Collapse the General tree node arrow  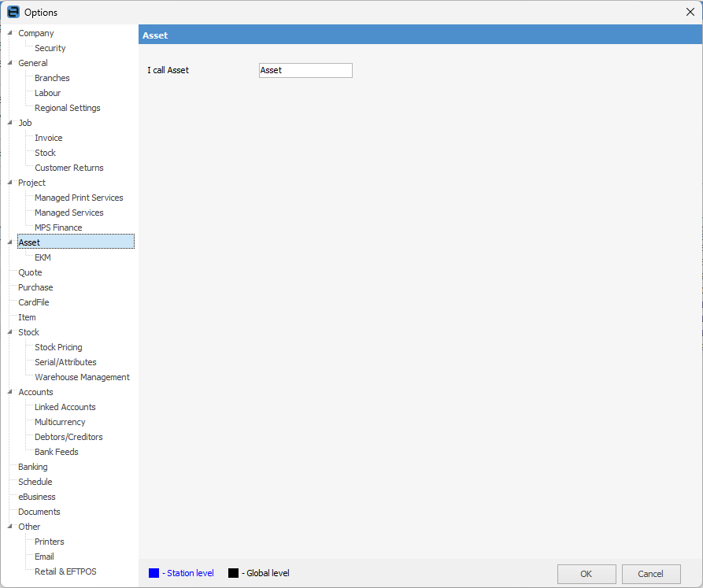pyautogui.click(x=10, y=63)
